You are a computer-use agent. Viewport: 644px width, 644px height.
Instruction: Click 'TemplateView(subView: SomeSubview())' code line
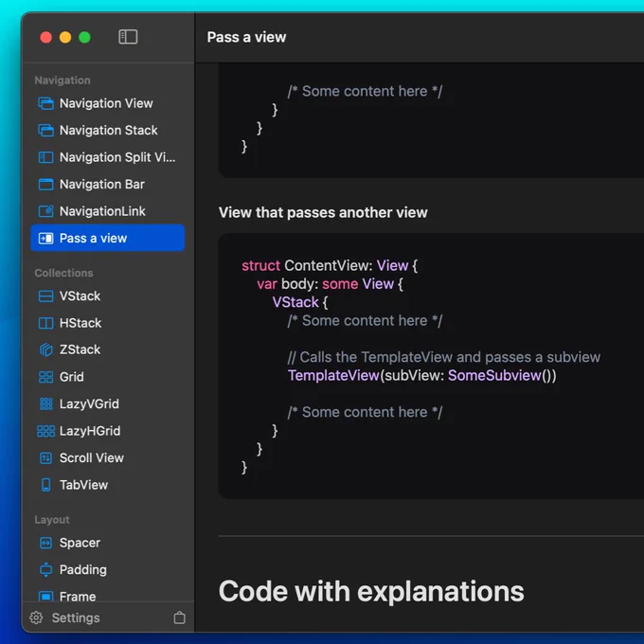click(421, 376)
